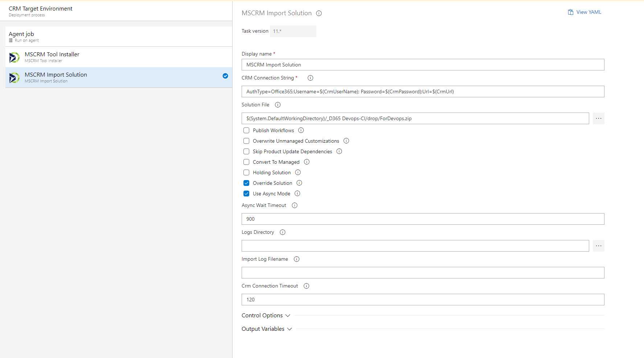Uncheck Override Solution

tap(246, 183)
